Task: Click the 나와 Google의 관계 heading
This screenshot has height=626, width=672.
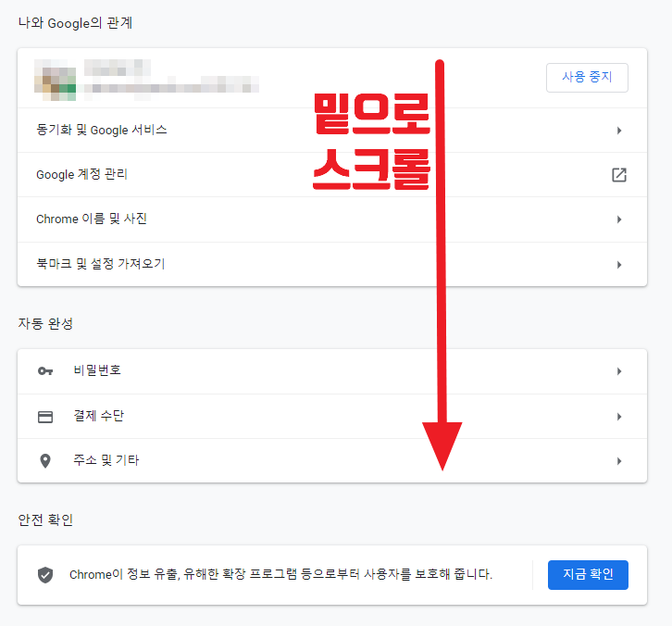Action: coord(75,23)
